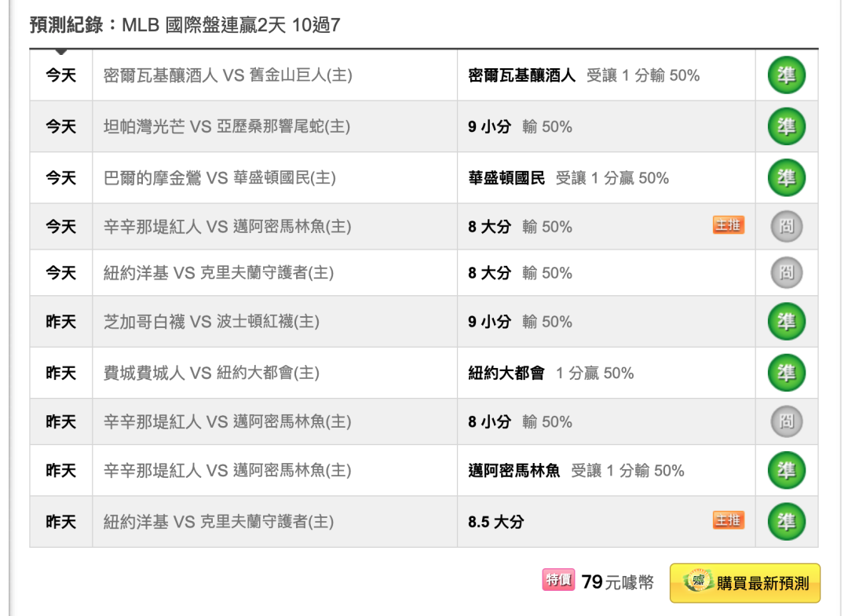This screenshot has width=848, height=616.
Task: Open 巴爾的摩金鶯 VS 華盛頓國民 matchup
Action: (220, 178)
